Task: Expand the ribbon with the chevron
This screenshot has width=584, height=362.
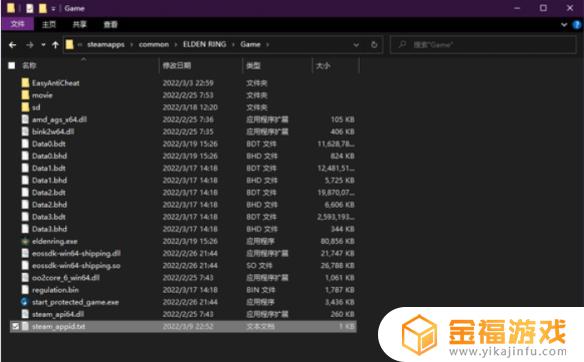Action: point(564,25)
